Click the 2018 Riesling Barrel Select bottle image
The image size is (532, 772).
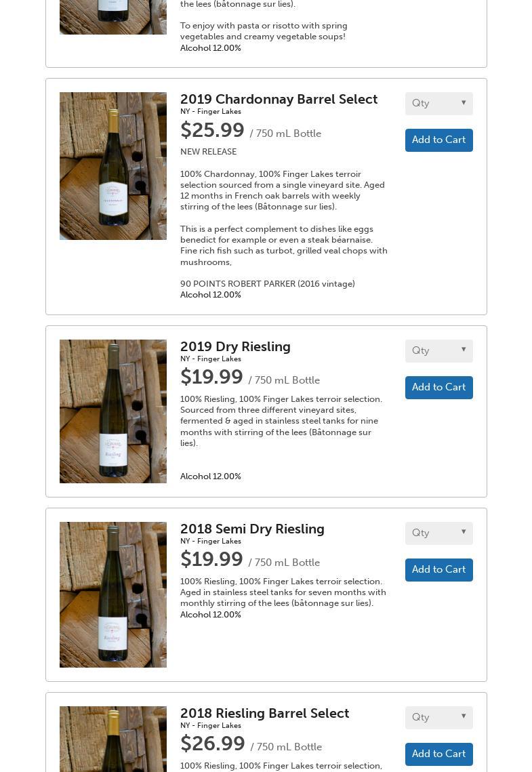[113, 739]
